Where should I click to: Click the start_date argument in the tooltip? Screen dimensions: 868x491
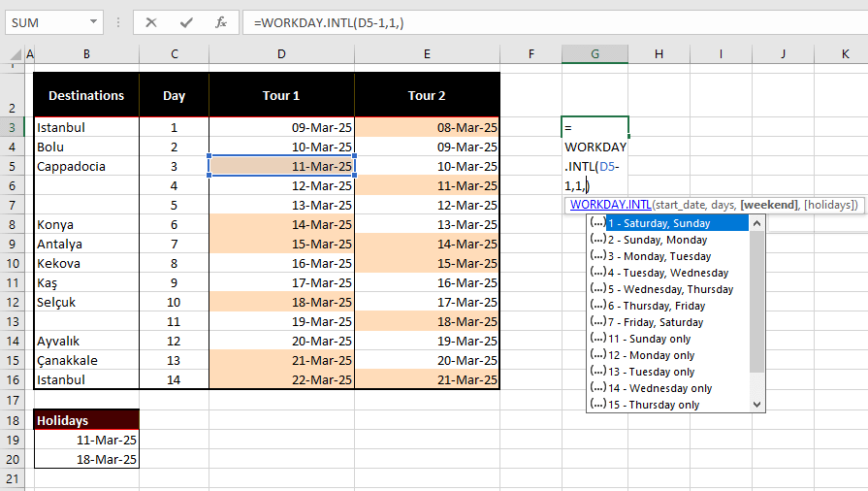click(x=683, y=205)
